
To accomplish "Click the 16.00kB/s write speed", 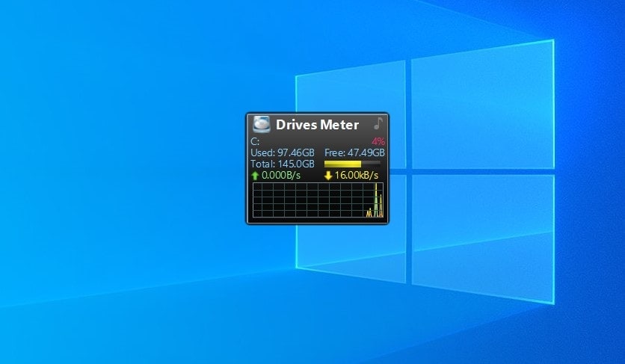I will 357,176.
